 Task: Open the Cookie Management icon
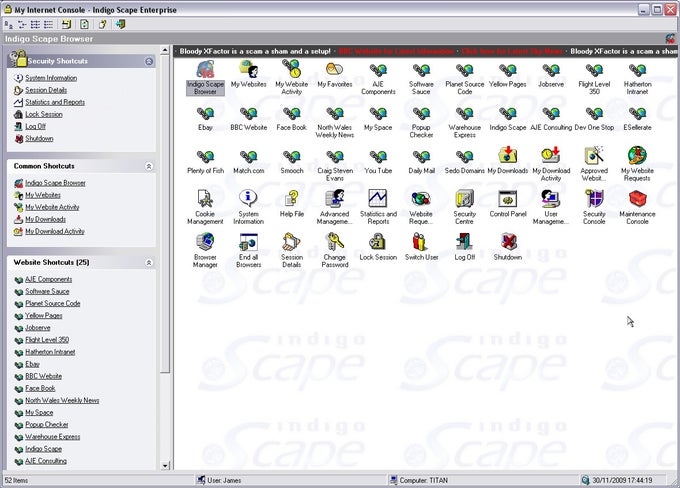(x=205, y=199)
